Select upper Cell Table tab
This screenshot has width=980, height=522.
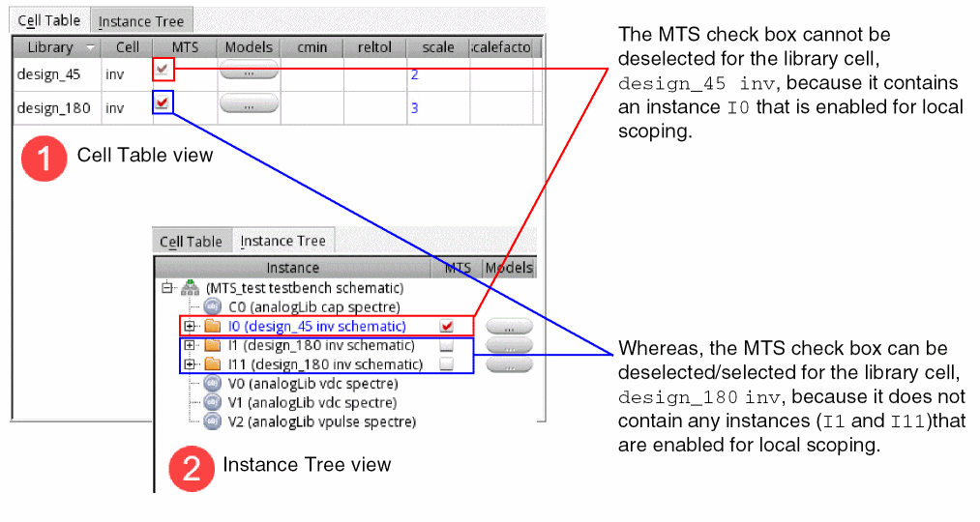[x=49, y=20]
